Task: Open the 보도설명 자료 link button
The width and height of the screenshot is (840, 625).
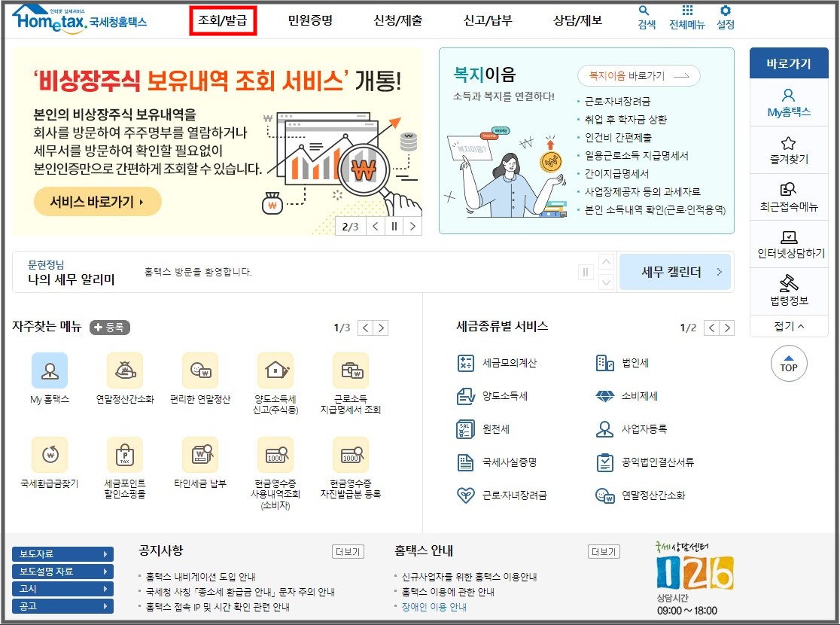Action: click(x=62, y=572)
